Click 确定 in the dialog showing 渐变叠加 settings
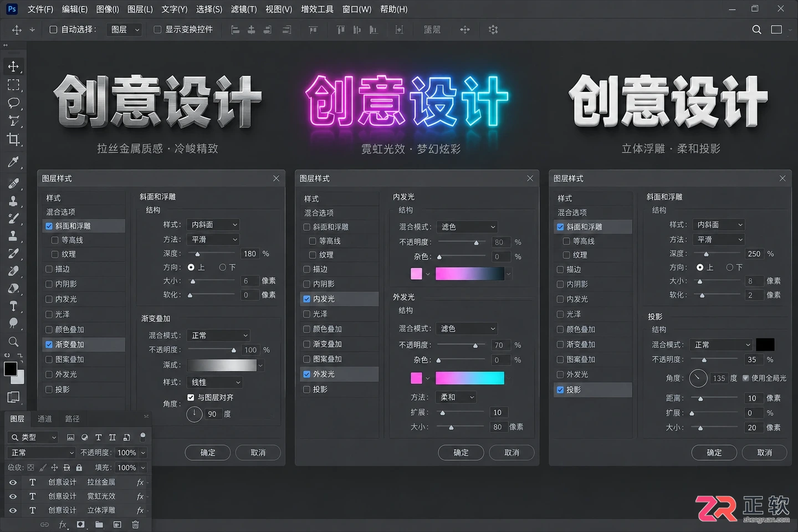798x532 pixels. (208, 453)
